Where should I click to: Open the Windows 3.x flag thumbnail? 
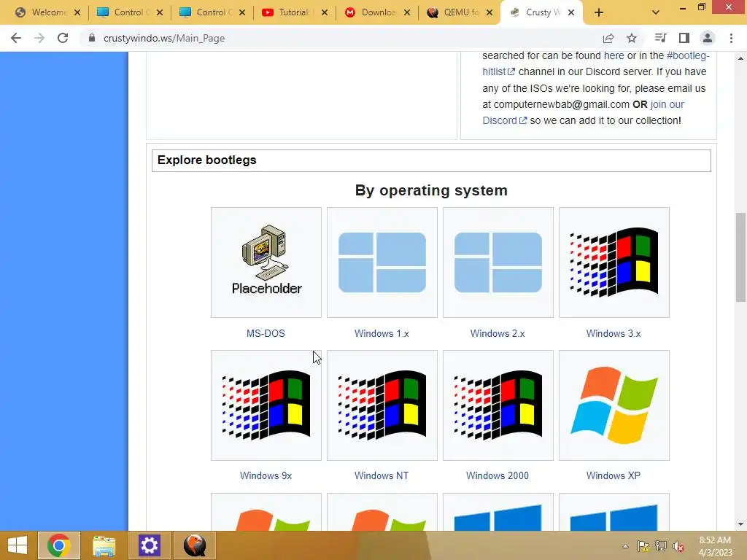pyautogui.click(x=614, y=262)
